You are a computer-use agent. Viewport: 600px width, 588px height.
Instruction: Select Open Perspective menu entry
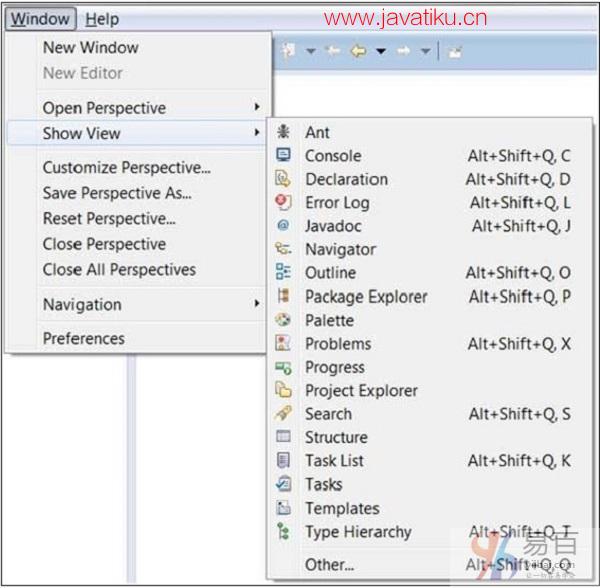pyautogui.click(x=137, y=108)
